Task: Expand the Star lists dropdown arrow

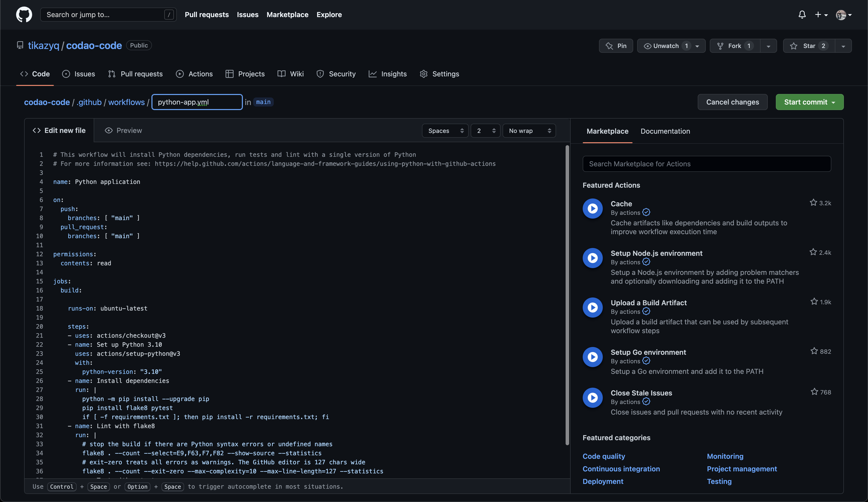Action: [843, 46]
